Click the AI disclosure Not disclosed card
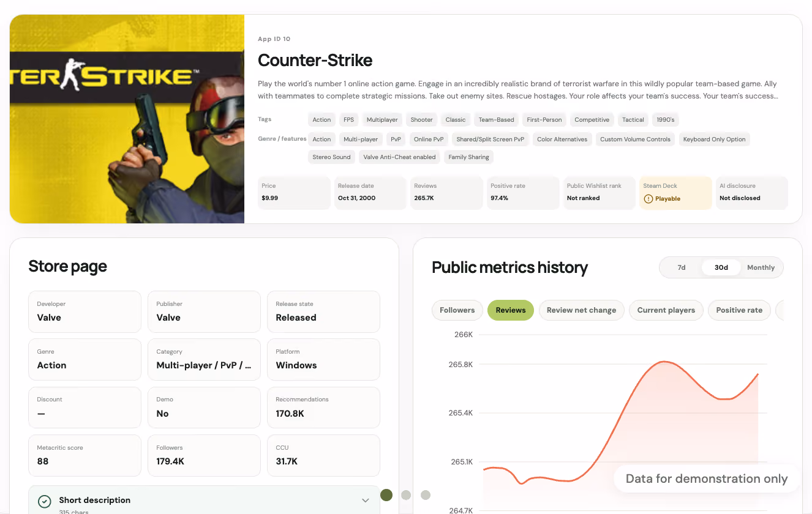Image resolution: width=812 pixels, height=514 pixels. pyautogui.click(x=752, y=193)
